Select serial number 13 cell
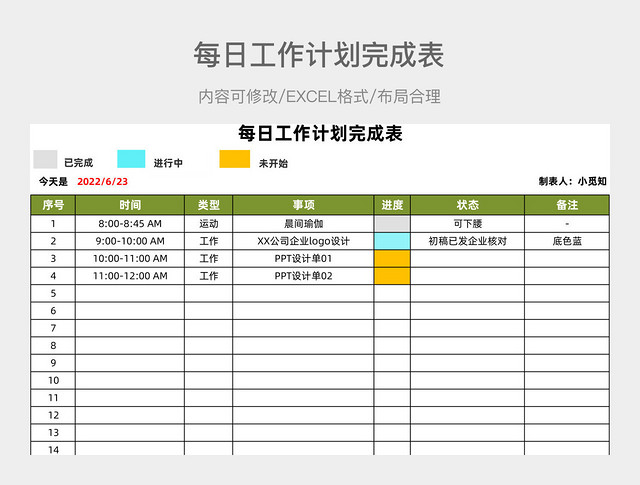The image size is (640, 485). tap(53, 433)
